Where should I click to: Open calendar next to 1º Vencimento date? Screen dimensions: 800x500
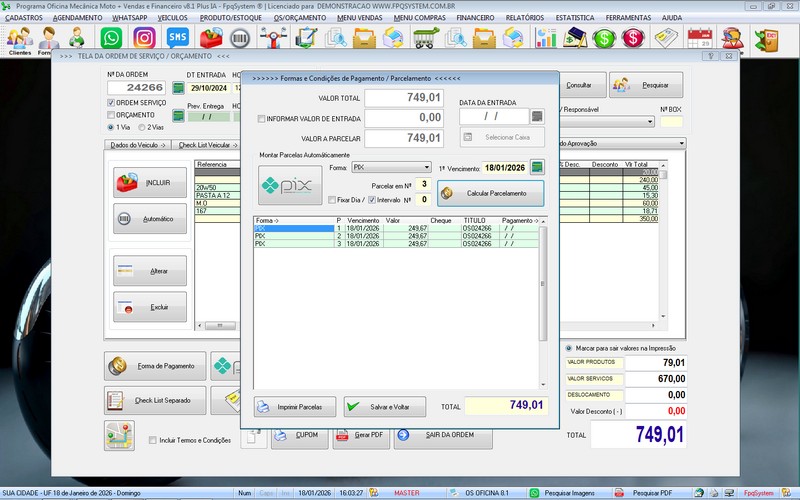tap(537, 167)
